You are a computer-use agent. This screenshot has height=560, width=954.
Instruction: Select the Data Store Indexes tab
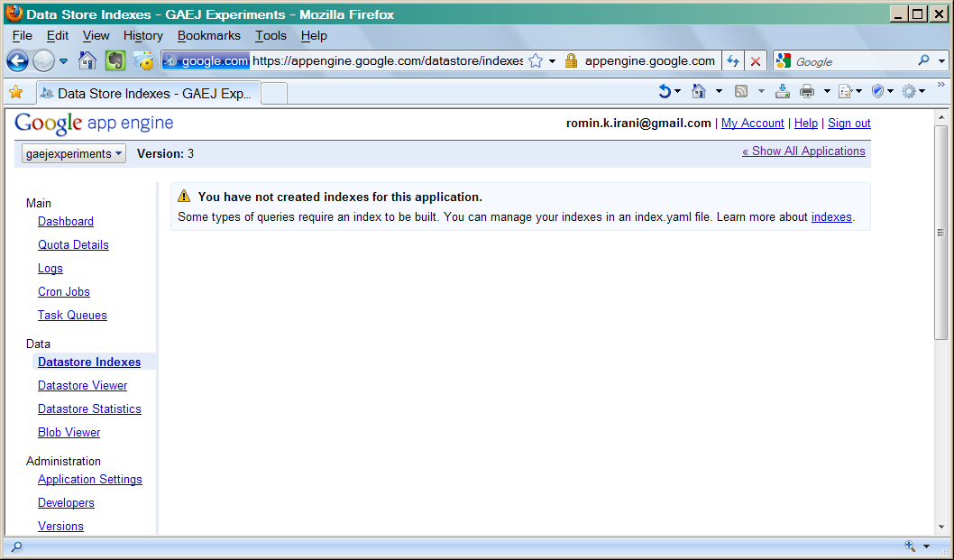coord(149,94)
